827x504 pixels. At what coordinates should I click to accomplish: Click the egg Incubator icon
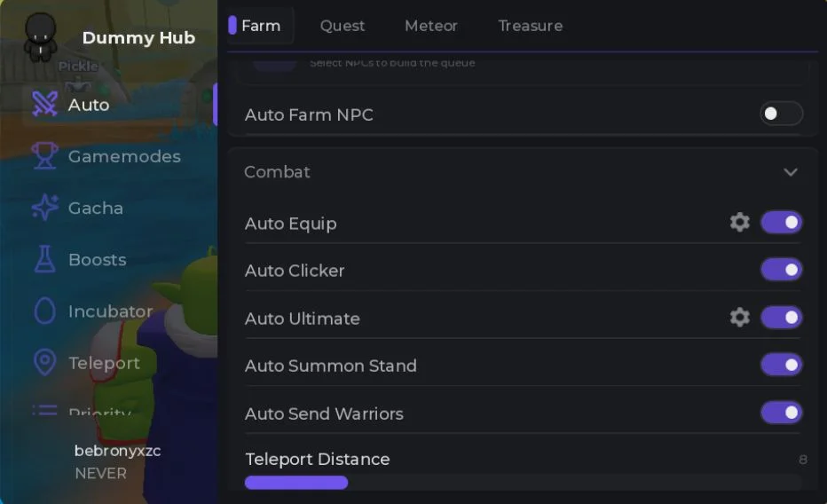point(45,311)
